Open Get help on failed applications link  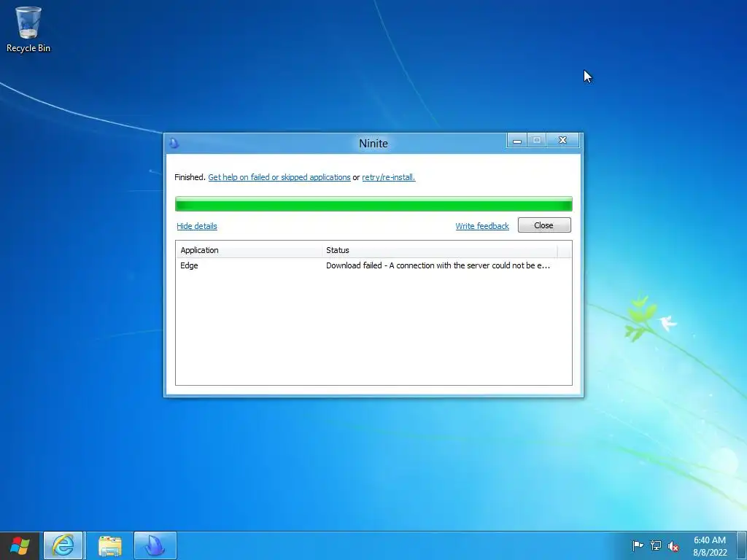pos(279,177)
